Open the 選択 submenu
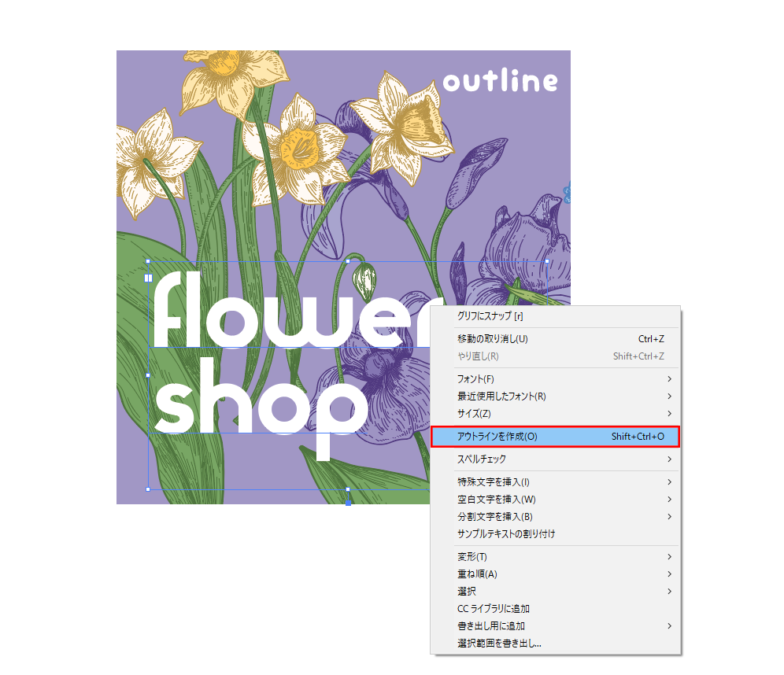Viewport: 784px width, 675px height. point(555,592)
